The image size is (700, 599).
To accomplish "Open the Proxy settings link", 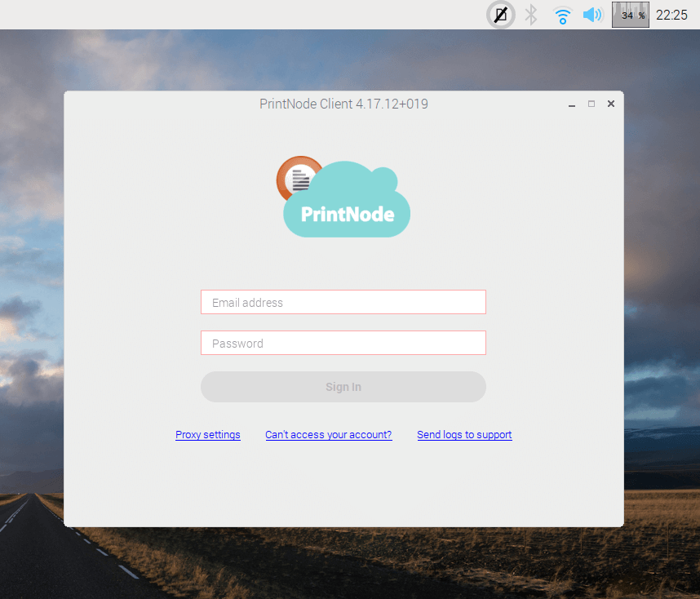I will pyautogui.click(x=207, y=435).
